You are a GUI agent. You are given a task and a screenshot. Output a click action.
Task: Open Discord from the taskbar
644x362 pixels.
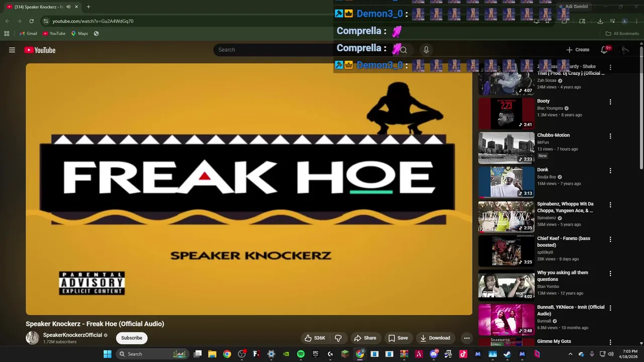click(x=434, y=354)
